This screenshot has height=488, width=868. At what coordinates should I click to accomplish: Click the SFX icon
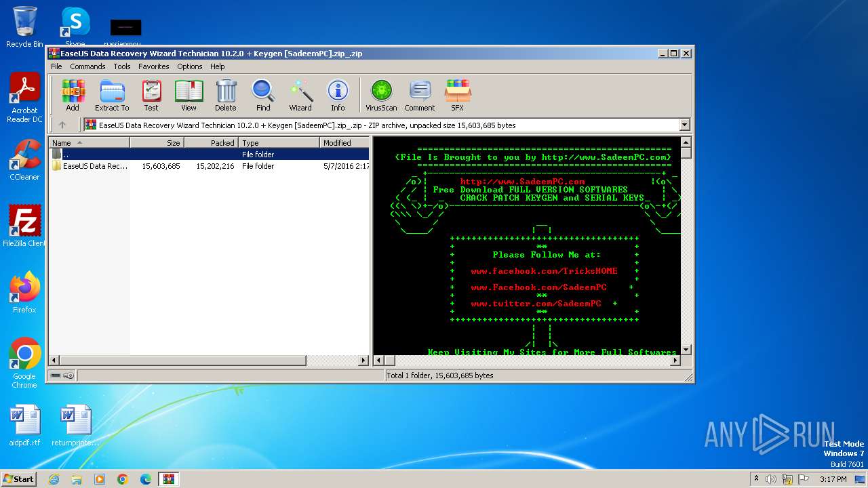(458, 96)
